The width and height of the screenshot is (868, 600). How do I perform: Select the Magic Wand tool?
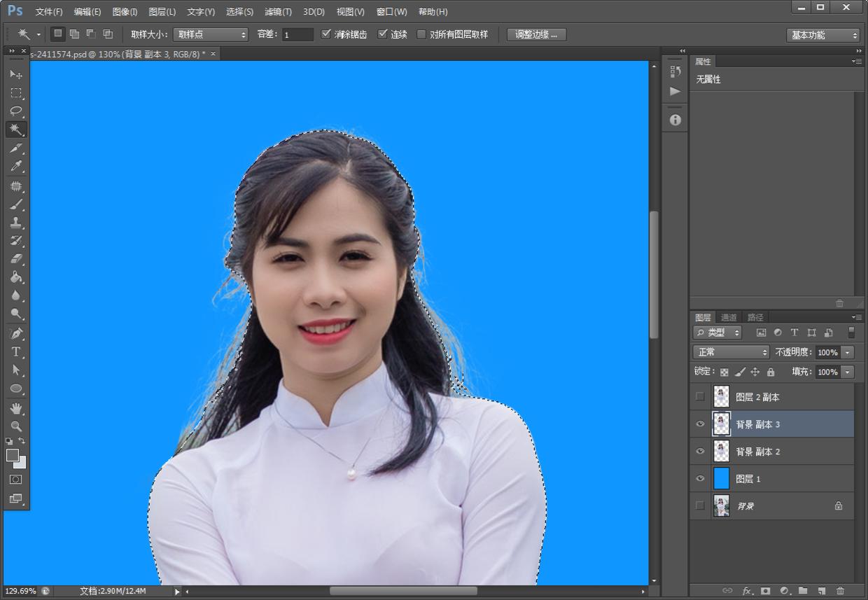(x=16, y=130)
